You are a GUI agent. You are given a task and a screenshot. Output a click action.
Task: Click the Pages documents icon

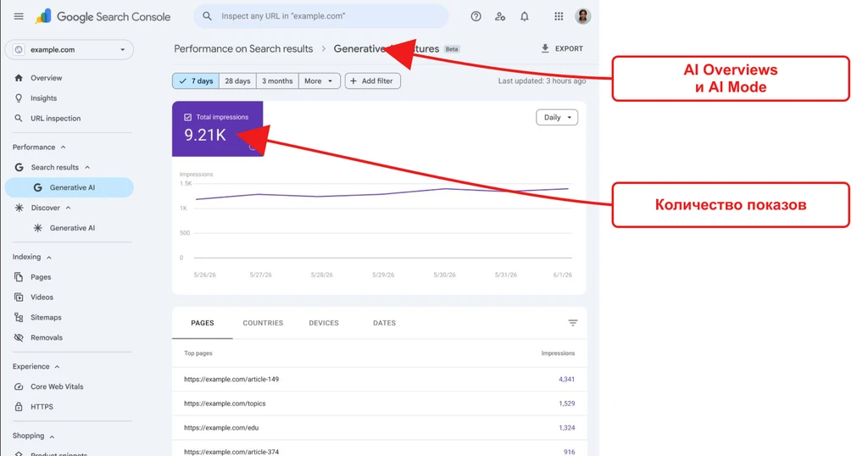19,276
